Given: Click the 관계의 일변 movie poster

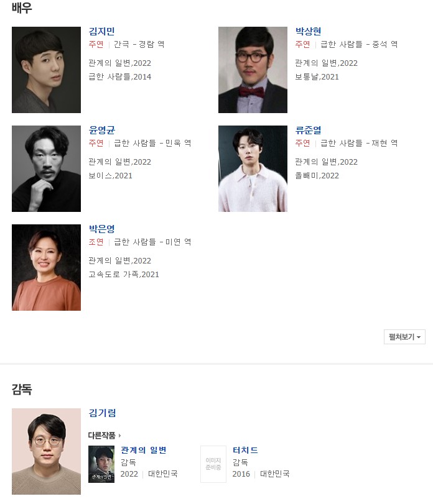Looking at the screenshot, I should pyautogui.click(x=101, y=464).
